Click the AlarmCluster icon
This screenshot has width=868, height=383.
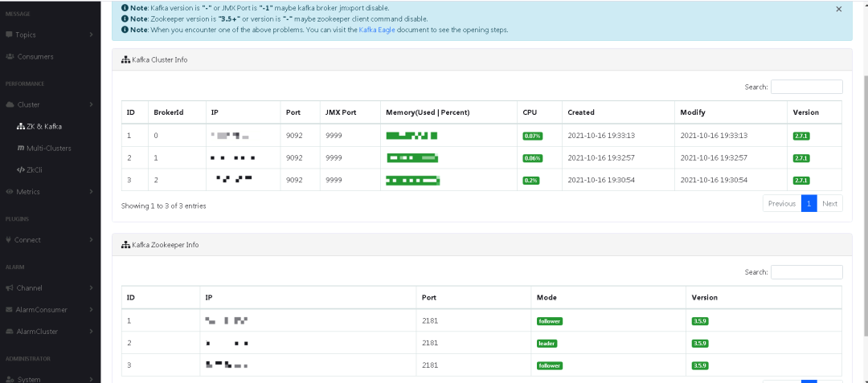[x=10, y=332]
